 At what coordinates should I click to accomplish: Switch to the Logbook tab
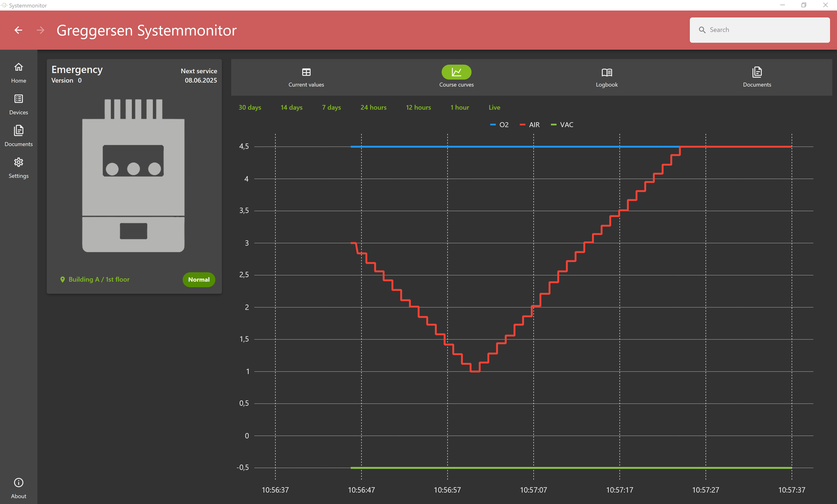pos(606,77)
